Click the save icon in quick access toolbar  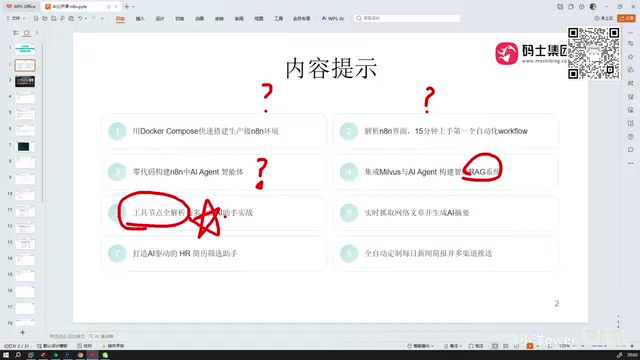tap(53, 18)
